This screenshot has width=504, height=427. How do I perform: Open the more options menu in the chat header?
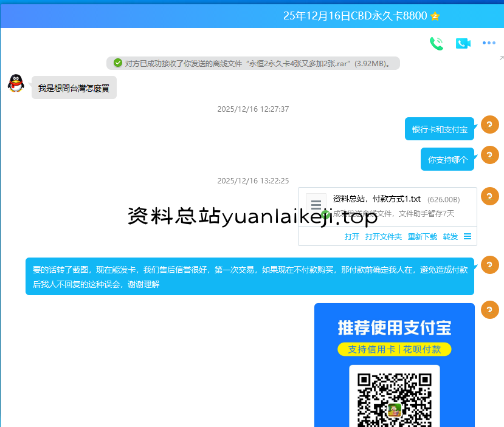coord(488,43)
